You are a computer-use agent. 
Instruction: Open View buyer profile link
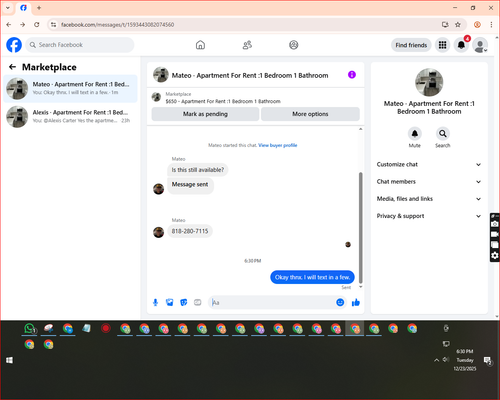pos(278,145)
